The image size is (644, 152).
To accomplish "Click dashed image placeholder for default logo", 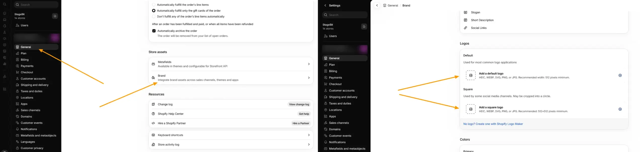I will coord(470,75).
